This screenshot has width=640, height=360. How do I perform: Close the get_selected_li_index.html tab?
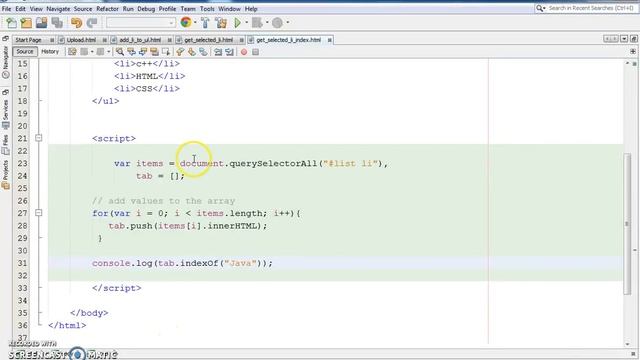click(x=329, y=40)
